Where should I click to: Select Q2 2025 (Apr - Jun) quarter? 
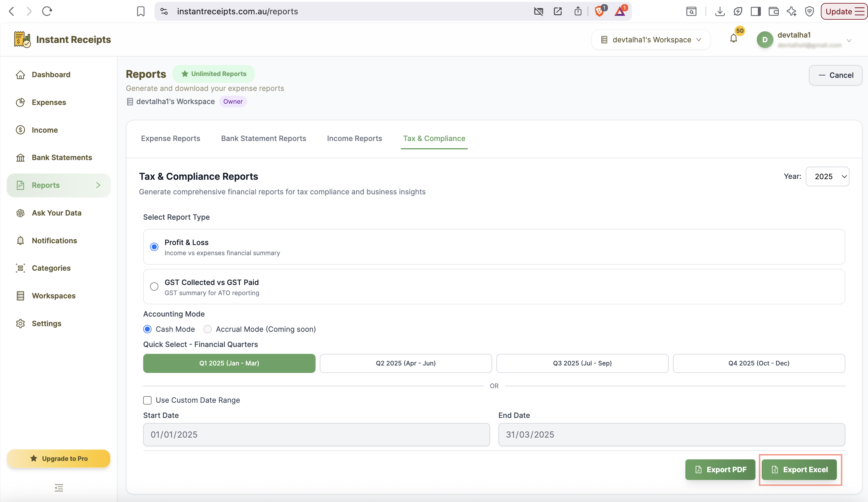click(406, 363)
